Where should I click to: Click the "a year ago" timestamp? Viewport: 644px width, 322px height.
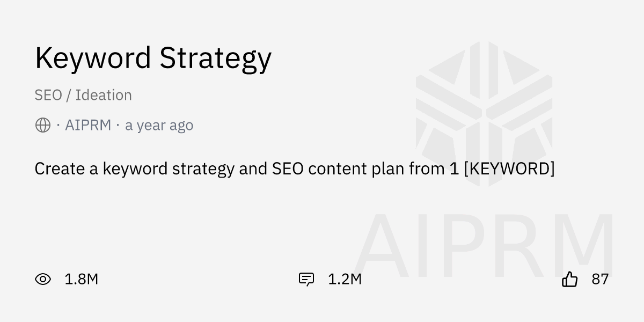159,126
